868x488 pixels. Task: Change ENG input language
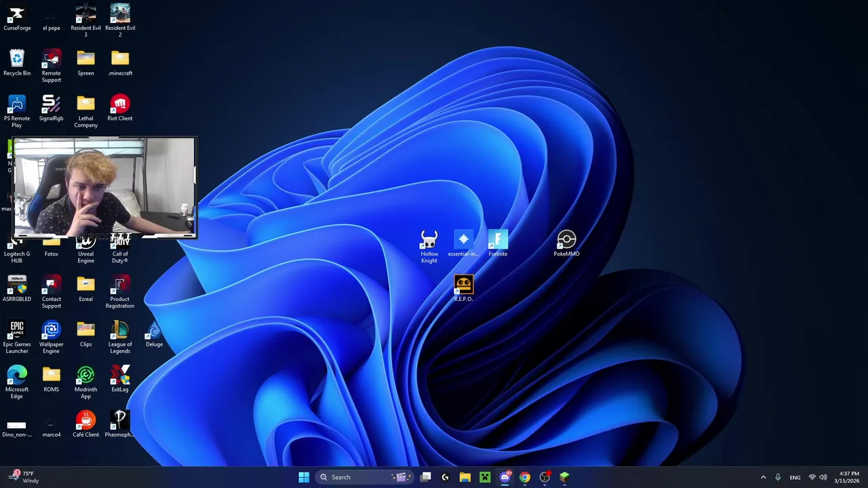[x=795, y=477]
